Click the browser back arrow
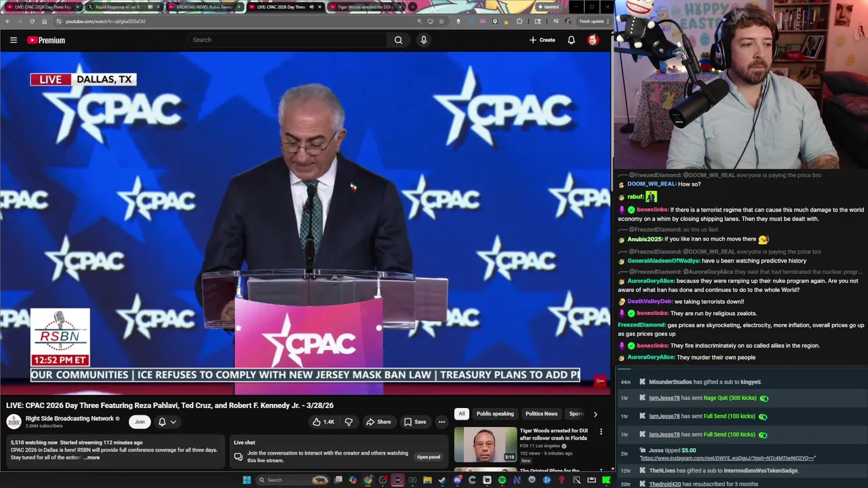 [x=7, y=21]
